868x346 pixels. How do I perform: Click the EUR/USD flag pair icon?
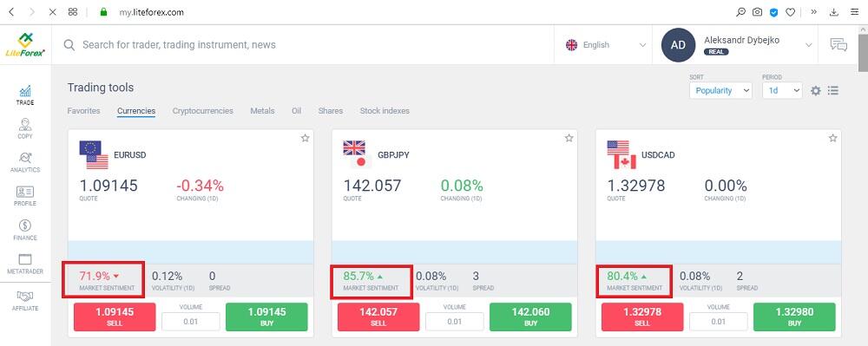click(x=94, y=154)
